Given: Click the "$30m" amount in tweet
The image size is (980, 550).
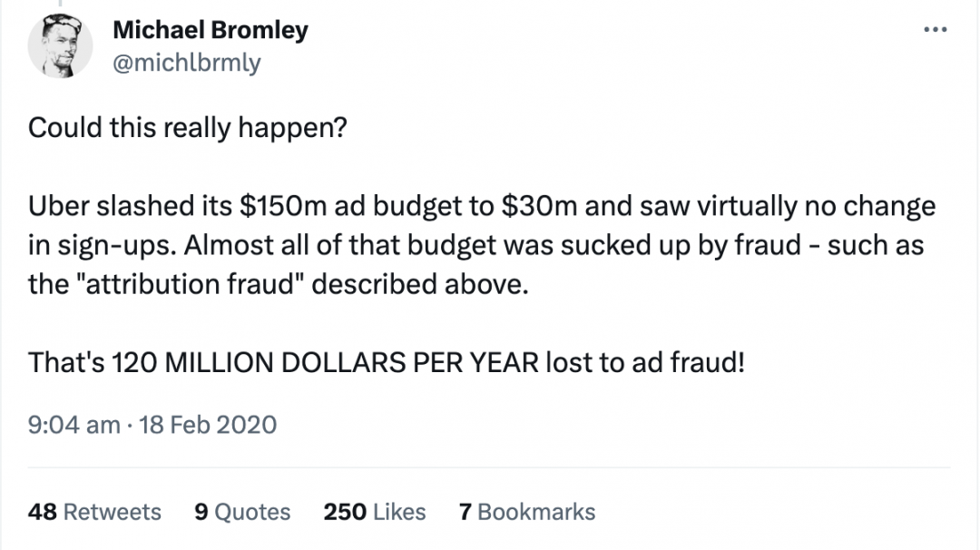Looking at the screenshot, I should click(x=539, y=206).
